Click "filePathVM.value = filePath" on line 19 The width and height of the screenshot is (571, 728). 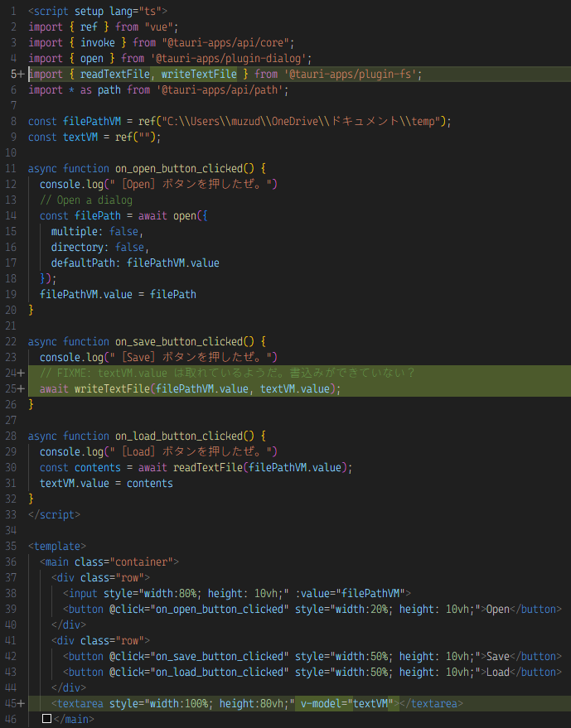click(118, 294)
